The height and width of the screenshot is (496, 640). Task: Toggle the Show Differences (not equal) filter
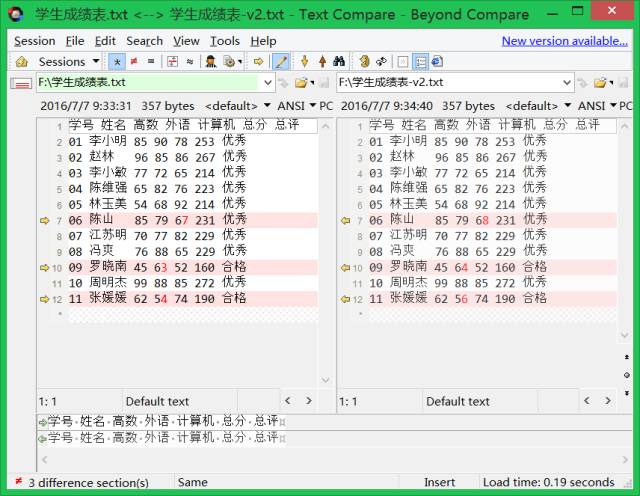pos(134,62)
